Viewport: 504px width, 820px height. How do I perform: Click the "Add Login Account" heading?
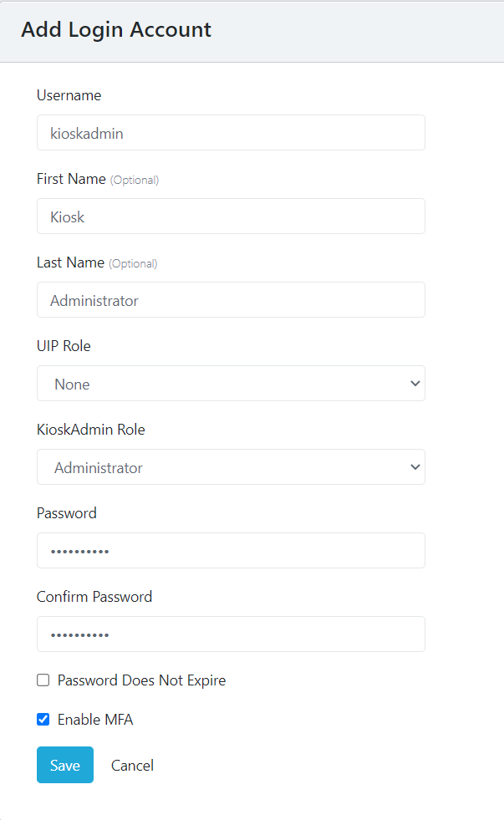click(x=116, y=30)
